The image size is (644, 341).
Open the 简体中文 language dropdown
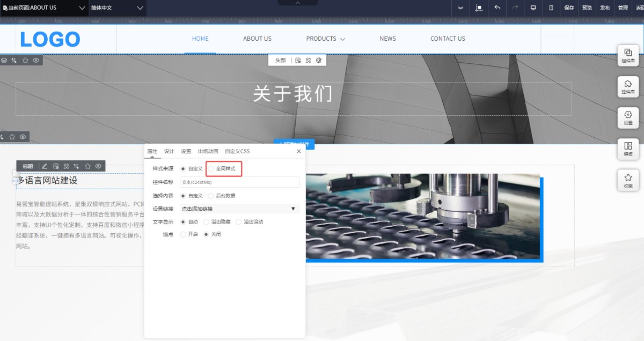pos(117,8)
